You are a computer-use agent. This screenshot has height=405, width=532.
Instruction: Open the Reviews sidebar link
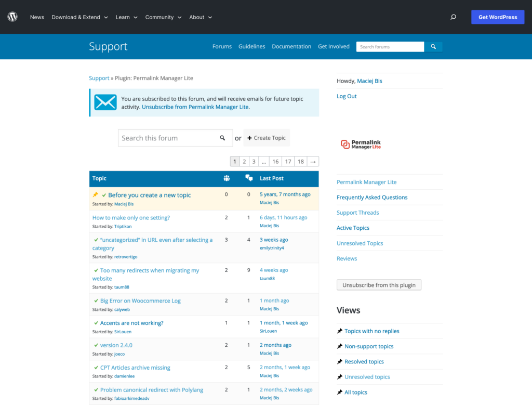point(347,258)
